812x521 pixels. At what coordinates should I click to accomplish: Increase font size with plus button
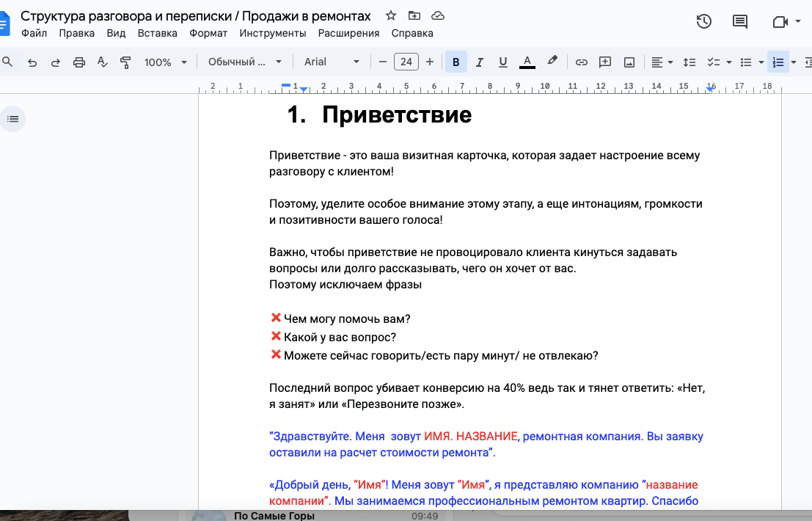coord(430,62)
